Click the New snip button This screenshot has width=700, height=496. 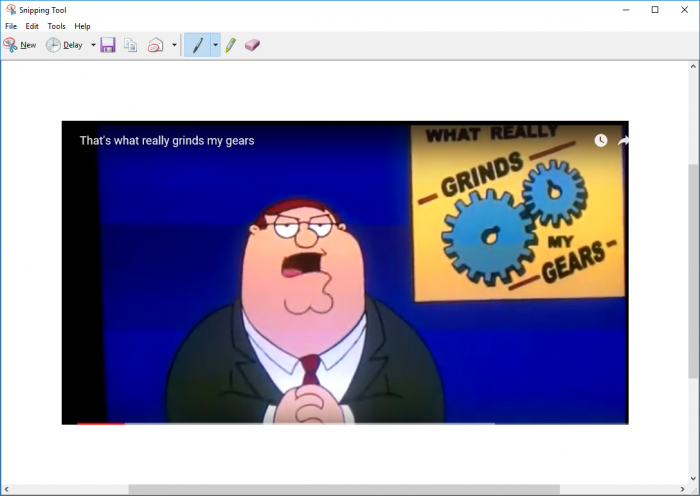coord(20,45)
